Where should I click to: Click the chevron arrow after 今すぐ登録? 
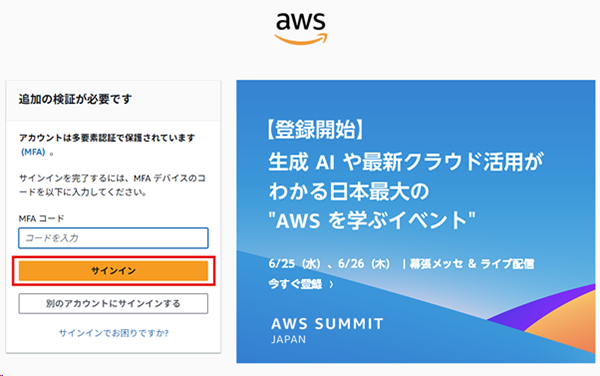[x=331, y=285]
